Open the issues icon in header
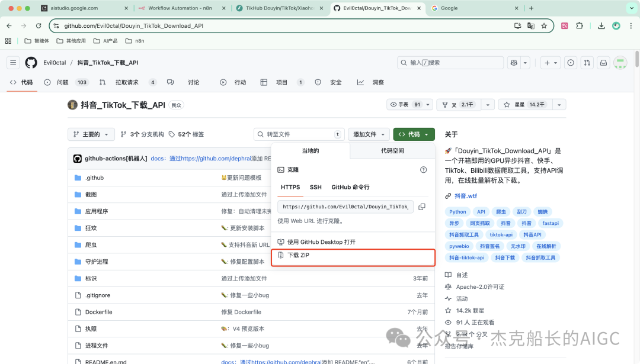Viewport: 640px width, 364px height. [x=571, y=63]
